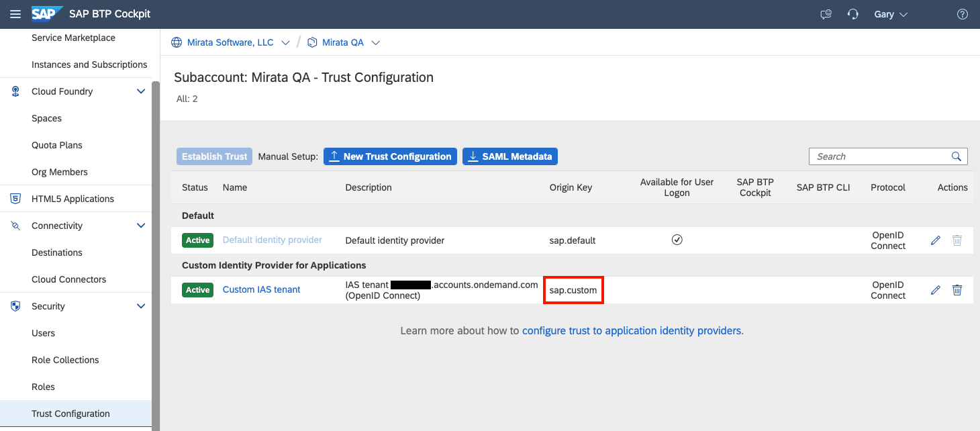Image resolution: width=980 pixels, height=431 pixels.
Task: Open the support headset icon
Action: 853,14
